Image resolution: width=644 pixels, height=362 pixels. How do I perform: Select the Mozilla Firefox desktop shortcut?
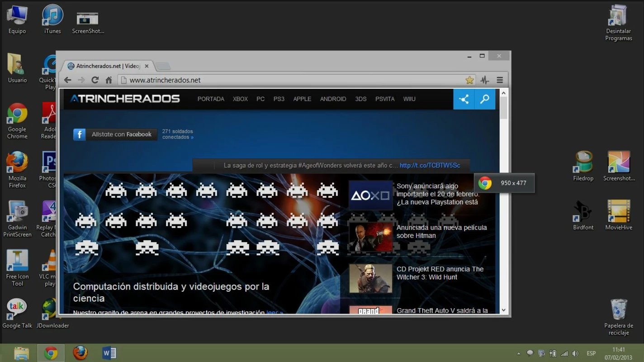click(x=17, y=170)
